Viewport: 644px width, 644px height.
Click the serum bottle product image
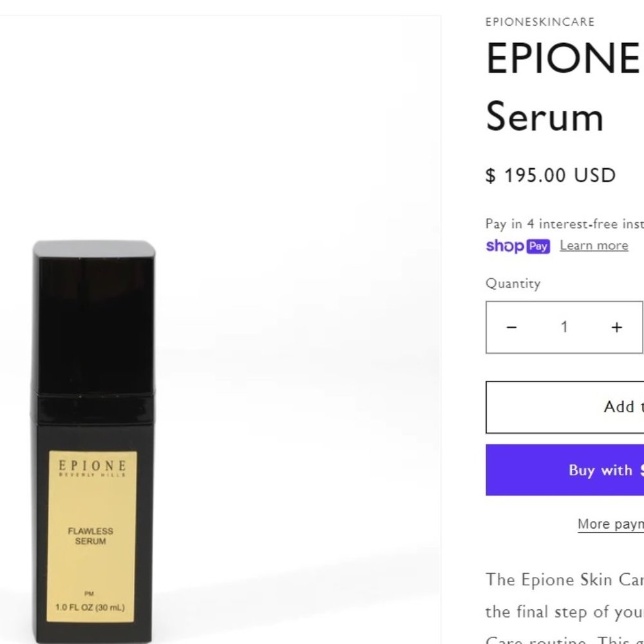[93, 442]
